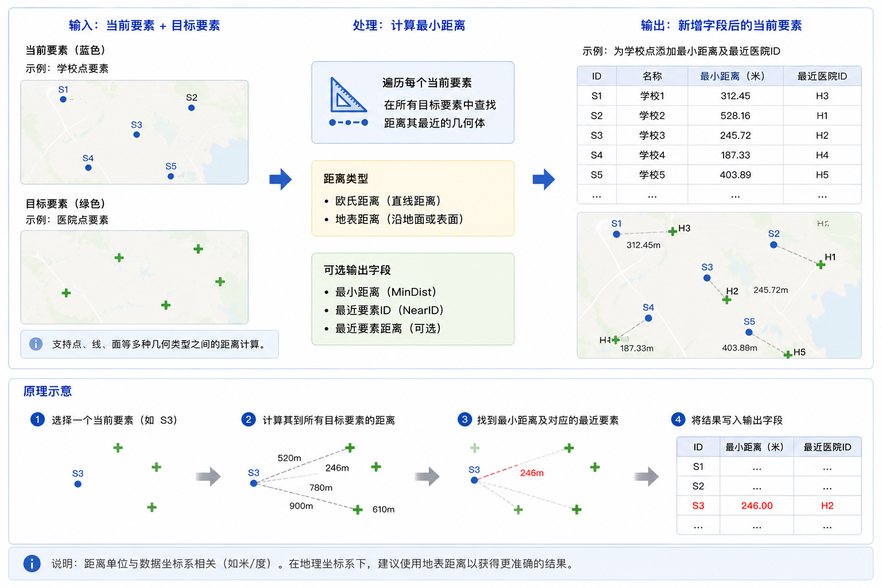Click the 780m distance label in step 2
Screen dimensions: 882x588
(321, 488)
